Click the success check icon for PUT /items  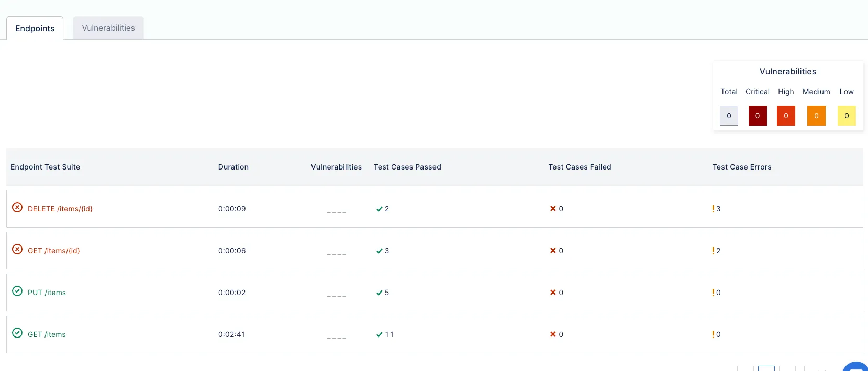click(x=17, y=291)
